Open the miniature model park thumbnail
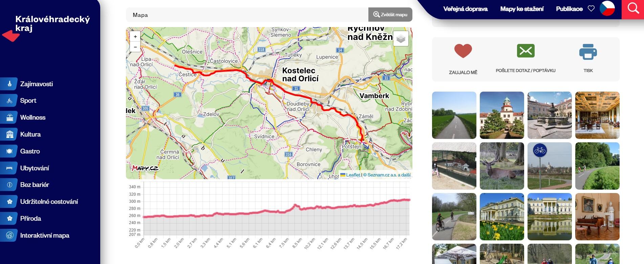Image resolution: width=644 pixels, height=264 pixels. (454, 166)
